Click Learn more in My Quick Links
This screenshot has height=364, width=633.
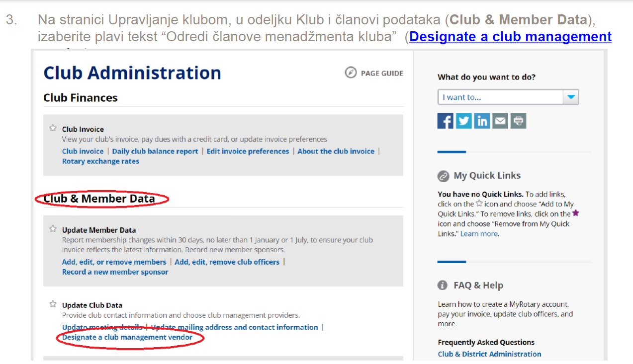pyautogui.click(x=479, y=234)
